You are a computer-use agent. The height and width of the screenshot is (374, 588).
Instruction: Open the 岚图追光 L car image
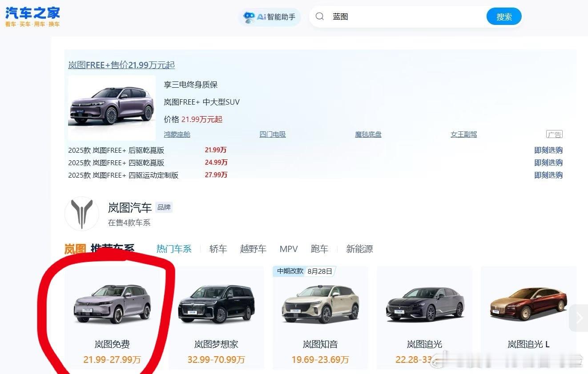(529, 304)
